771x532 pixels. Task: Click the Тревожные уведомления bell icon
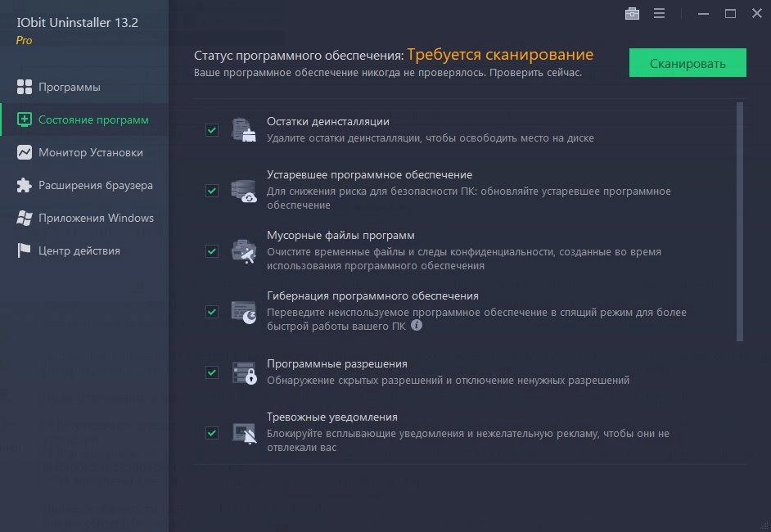243,433
